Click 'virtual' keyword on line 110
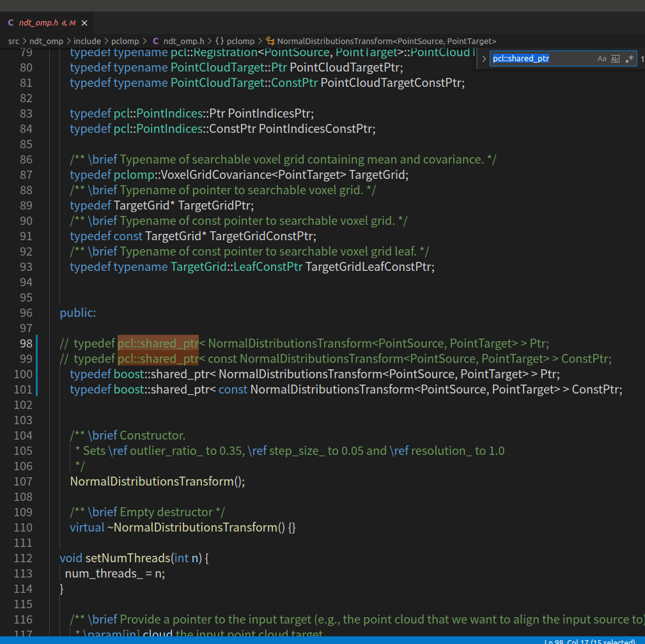The height and width of the screenshot is (644, 645). pyautogui.click(x=87, y=528)
